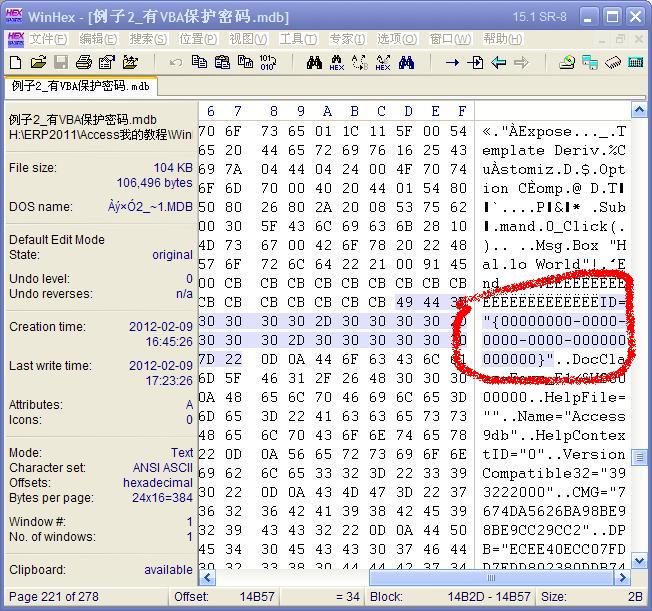This screenshot has height=611, width=652.
Task: Open the 编辑(E) menu
Action: [x=98, y=39]
